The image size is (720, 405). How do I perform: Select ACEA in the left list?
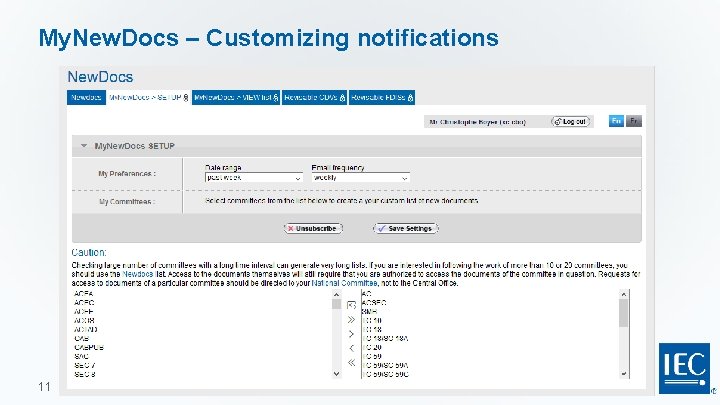[x=84, y=294]
